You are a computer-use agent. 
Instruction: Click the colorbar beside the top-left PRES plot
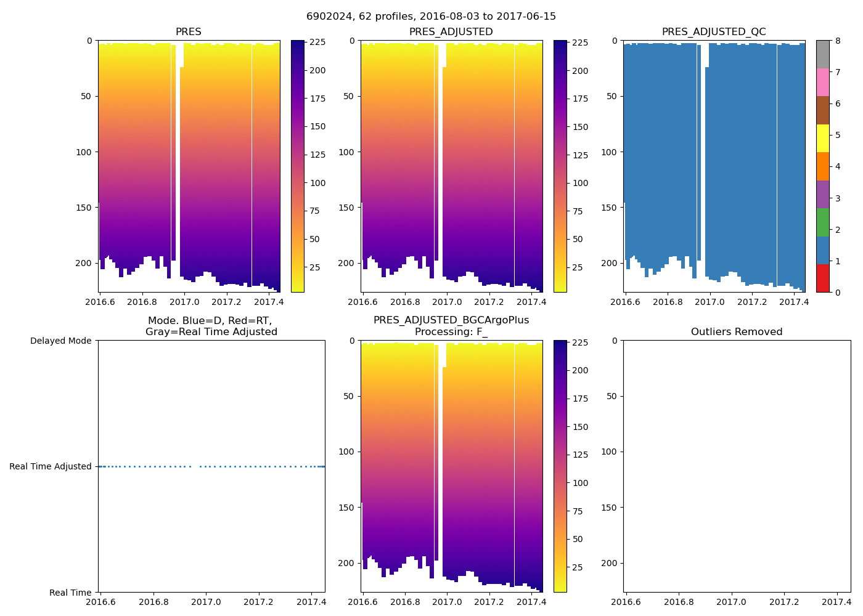point(297,166)
